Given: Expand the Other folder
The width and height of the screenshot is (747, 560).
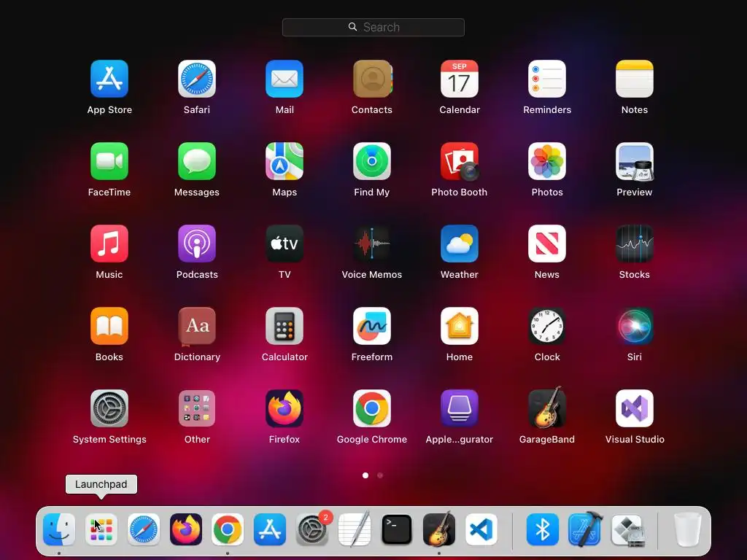Looking at the screenshot, I should click(197, 408).
